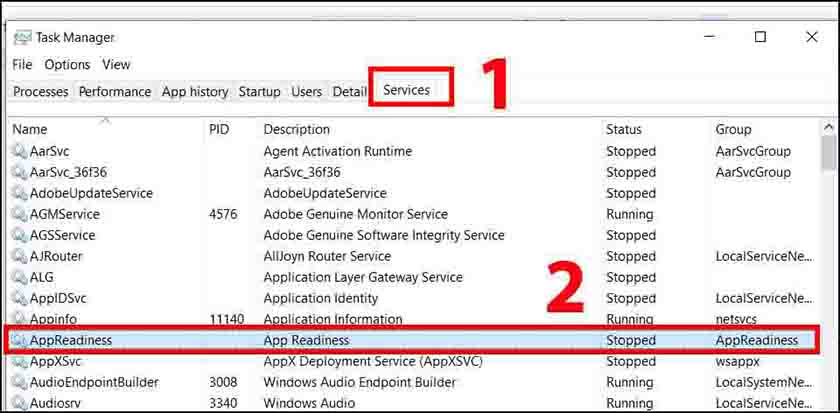The height and width of the screenshot is (413, 840).
Task: Sort services by the Name column header
Action: (x=30, y=129)
